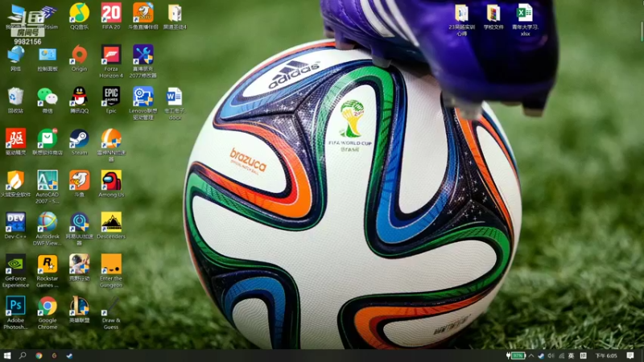Open Chrome from the taskbar
This screenshot has width=644, height=362.
[39, 356]
